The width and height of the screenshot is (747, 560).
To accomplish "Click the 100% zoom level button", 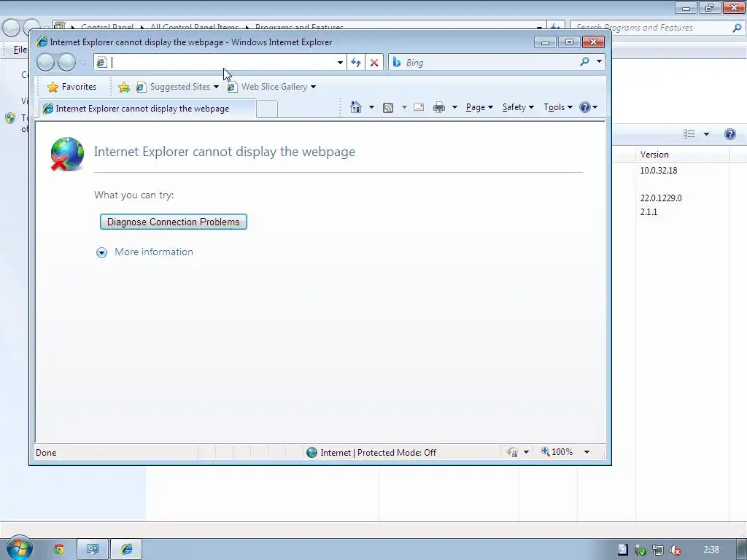I will pyautogui.click(x=557, y=452).
